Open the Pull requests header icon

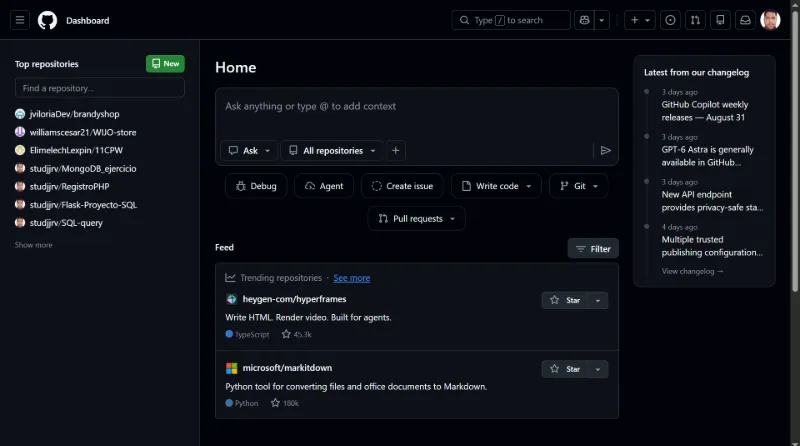[695, 20]
